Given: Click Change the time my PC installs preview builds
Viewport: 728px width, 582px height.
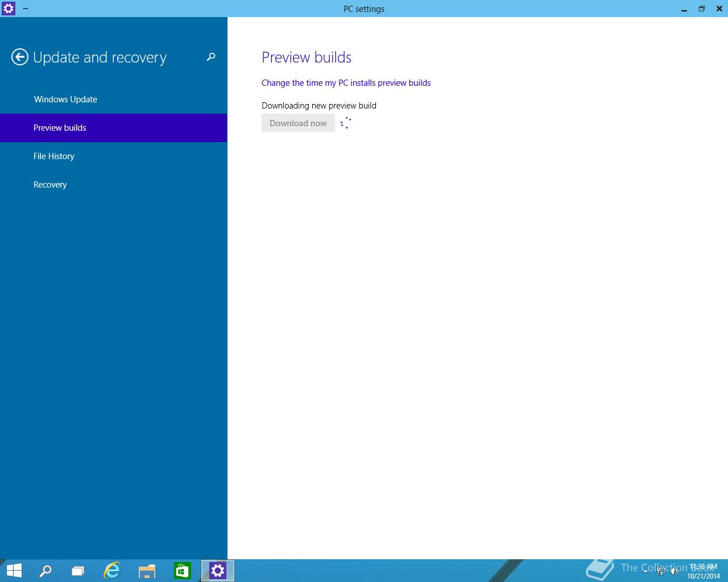Looking at the screenshot, I should pos(346,83).
